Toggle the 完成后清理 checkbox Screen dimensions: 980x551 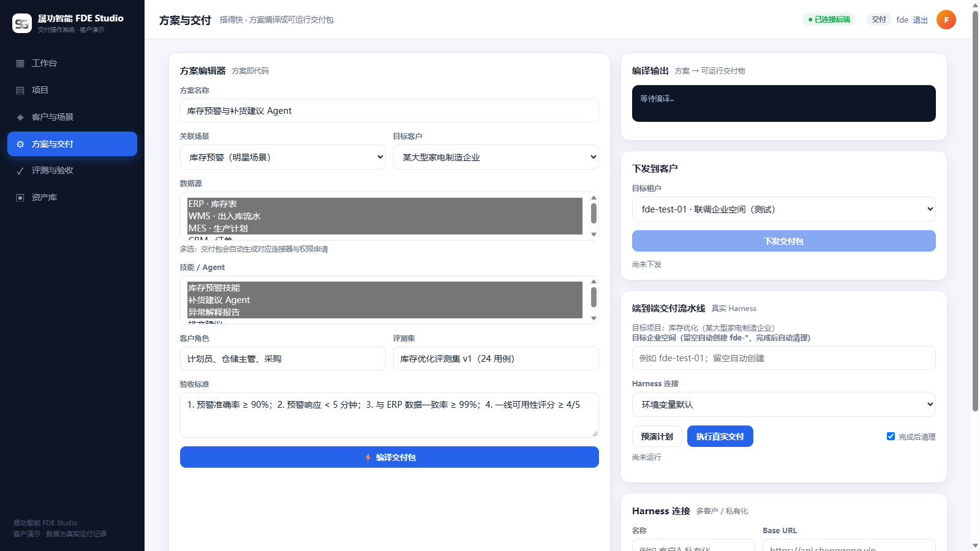(891, 437)
